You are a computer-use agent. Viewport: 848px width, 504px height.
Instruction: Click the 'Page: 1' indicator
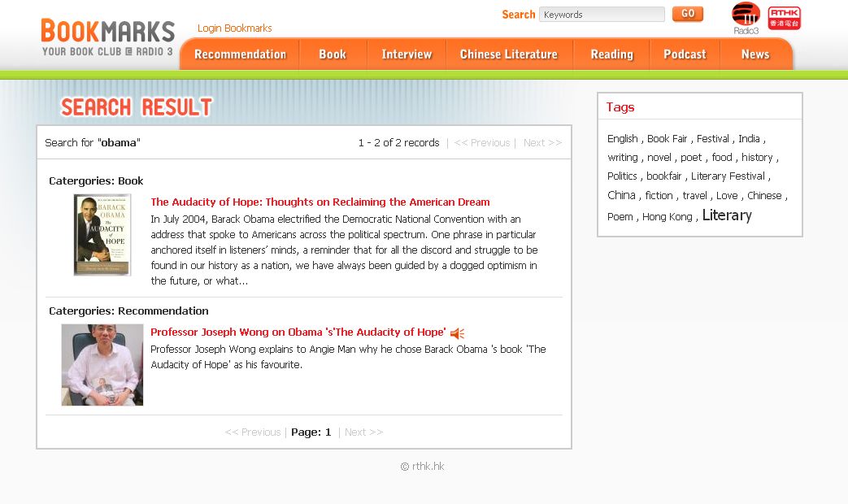pos(311,432)
